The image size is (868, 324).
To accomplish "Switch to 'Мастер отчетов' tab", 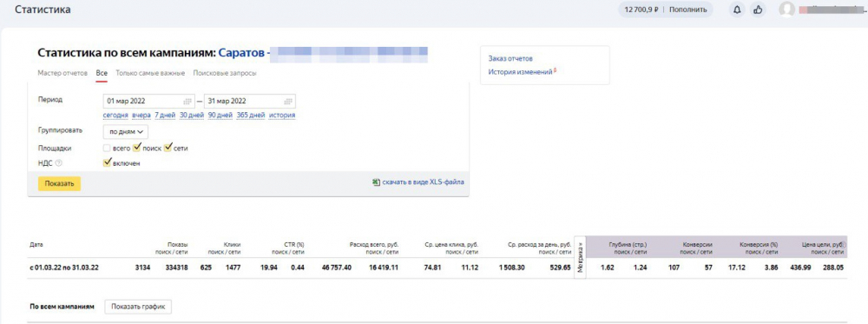I will [62, 73].
